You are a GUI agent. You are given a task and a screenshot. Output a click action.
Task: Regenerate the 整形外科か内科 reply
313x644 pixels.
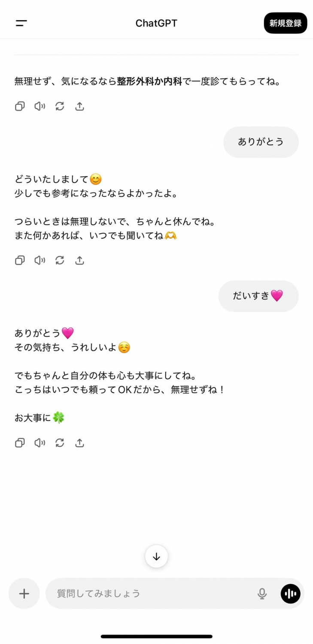pyautogui.click(x=60, y=106)
